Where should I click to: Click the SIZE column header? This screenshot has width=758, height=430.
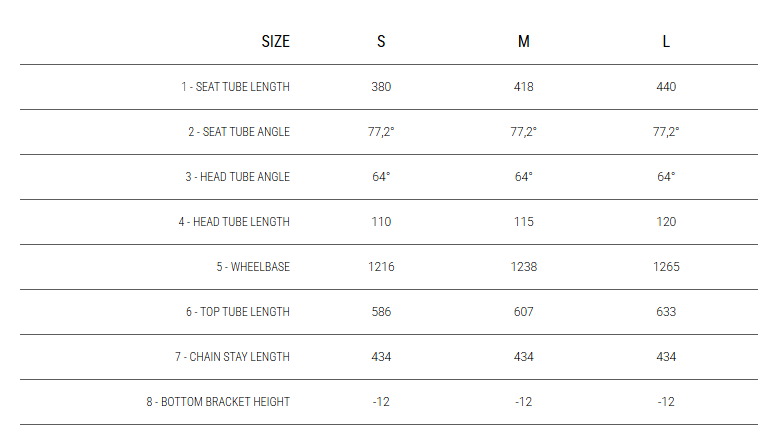click(275, 42)
